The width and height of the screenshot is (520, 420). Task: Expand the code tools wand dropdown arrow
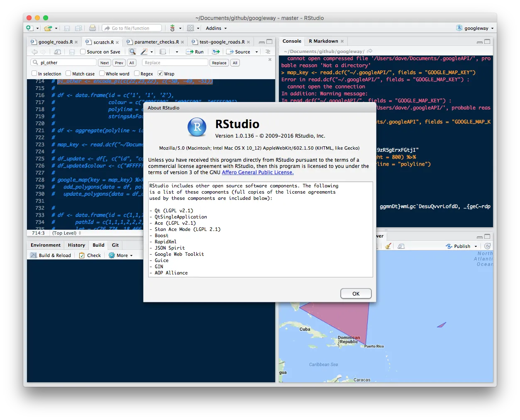[151, 52]
